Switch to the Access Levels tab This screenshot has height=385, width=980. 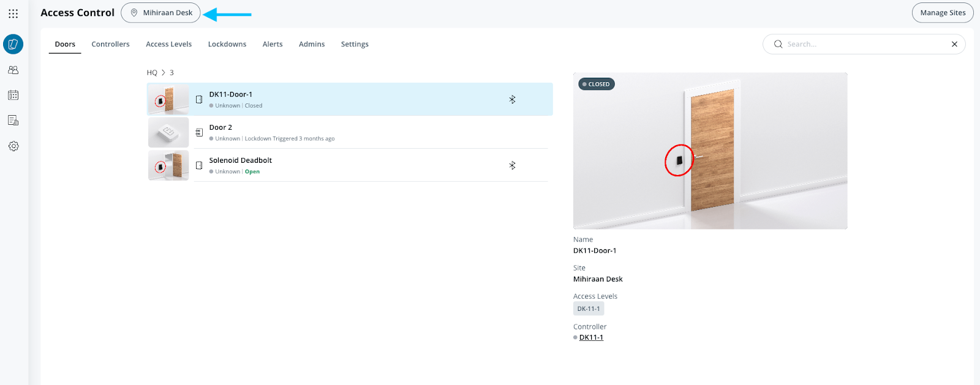click(168, 44)
